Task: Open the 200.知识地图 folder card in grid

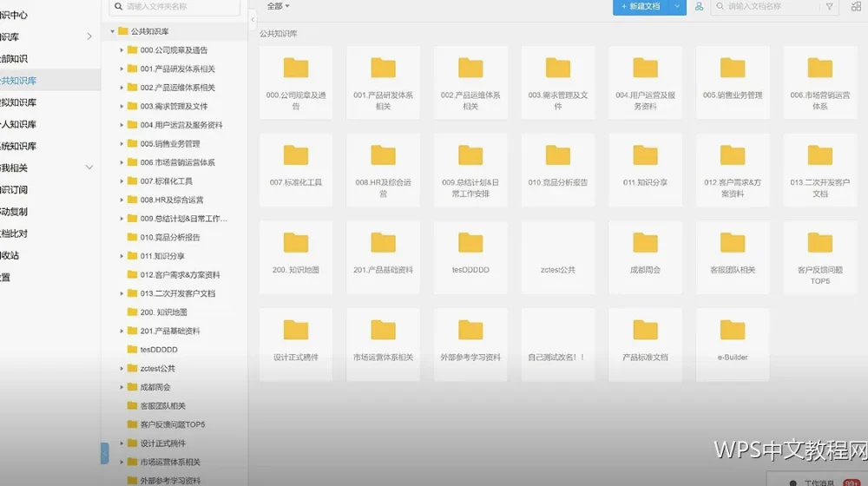Action: 296,258
